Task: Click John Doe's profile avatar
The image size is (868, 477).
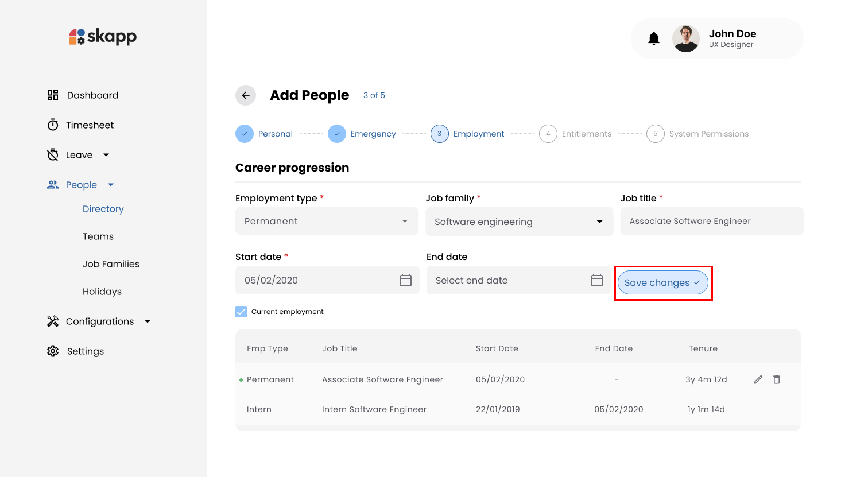Action: (686, 38)
